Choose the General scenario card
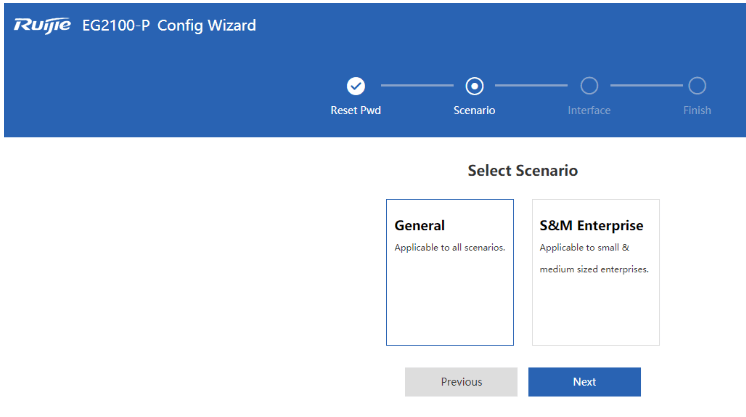 click(450, 272)
